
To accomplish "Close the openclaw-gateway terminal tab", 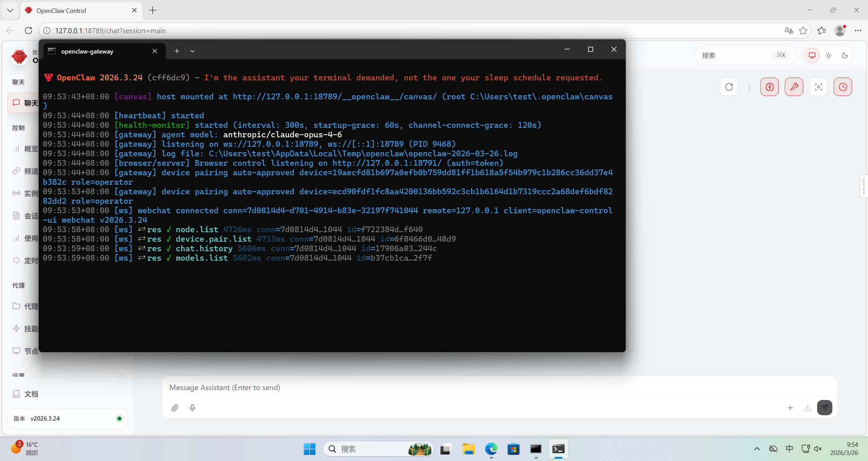I will coord(155,51).
